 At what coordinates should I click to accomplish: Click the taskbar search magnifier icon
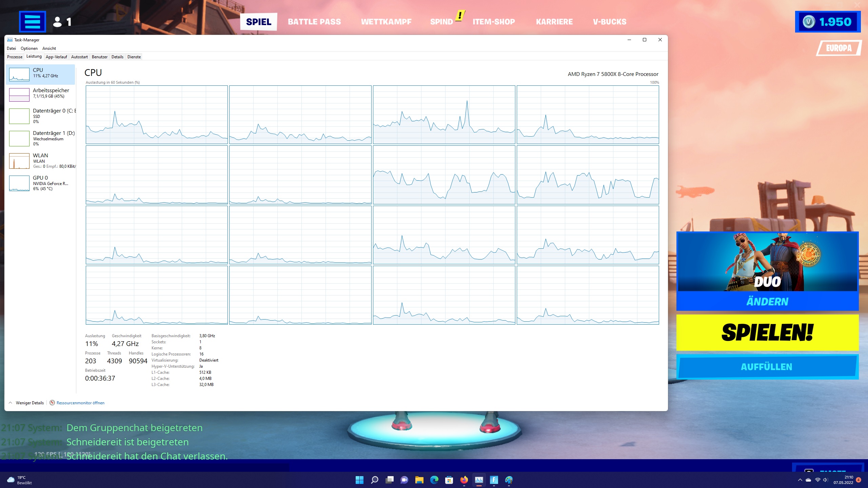pyautogui.click(x=375, y=480)
